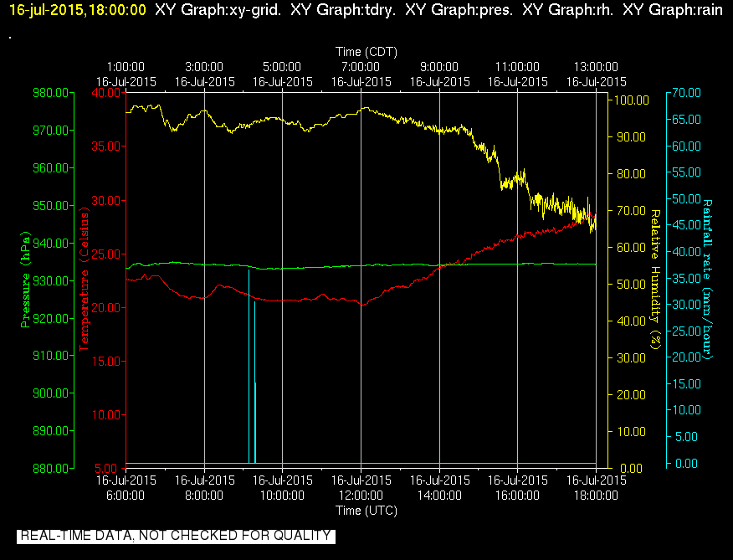Click the 25.00 rainfall axis value
The image size is (733, 560).
[687, 331]
